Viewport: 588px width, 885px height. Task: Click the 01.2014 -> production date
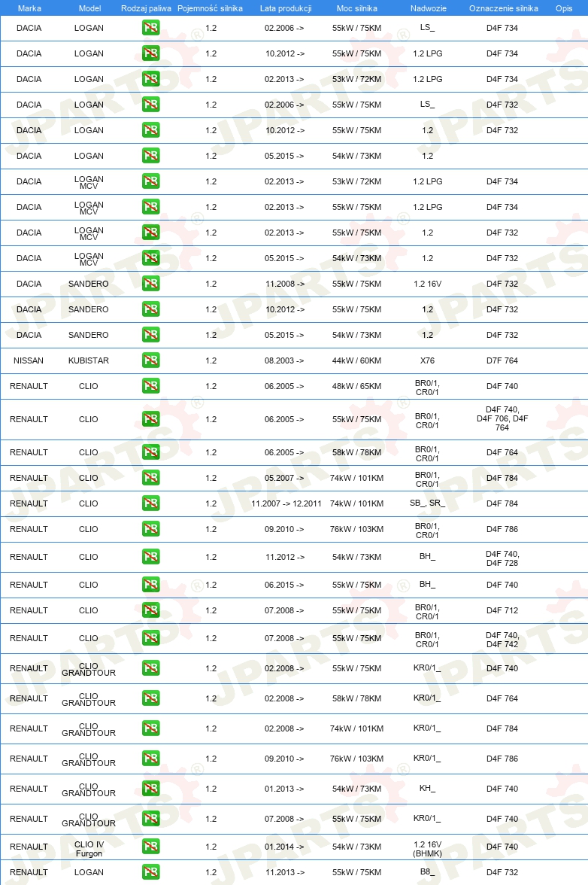click(284, 847)
